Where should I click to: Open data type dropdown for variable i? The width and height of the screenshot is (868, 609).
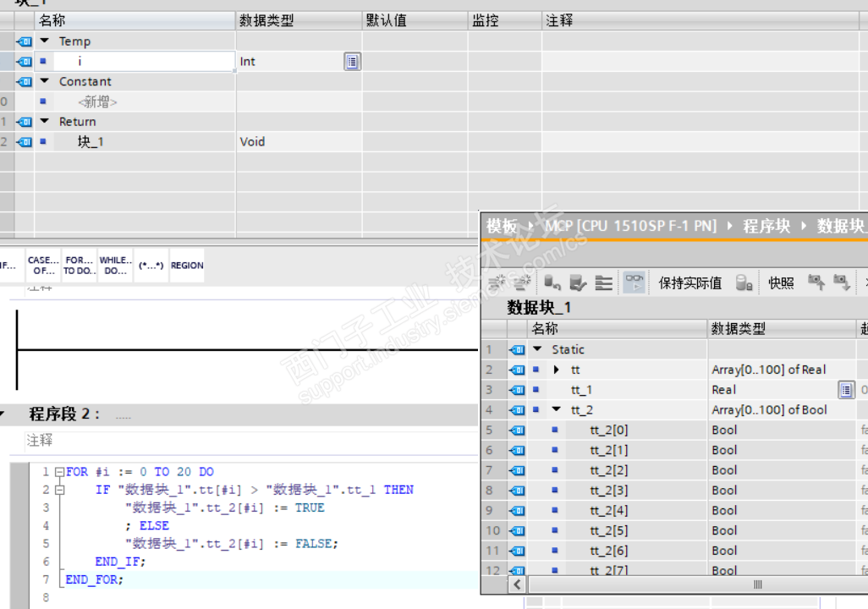tap(352, 62)
